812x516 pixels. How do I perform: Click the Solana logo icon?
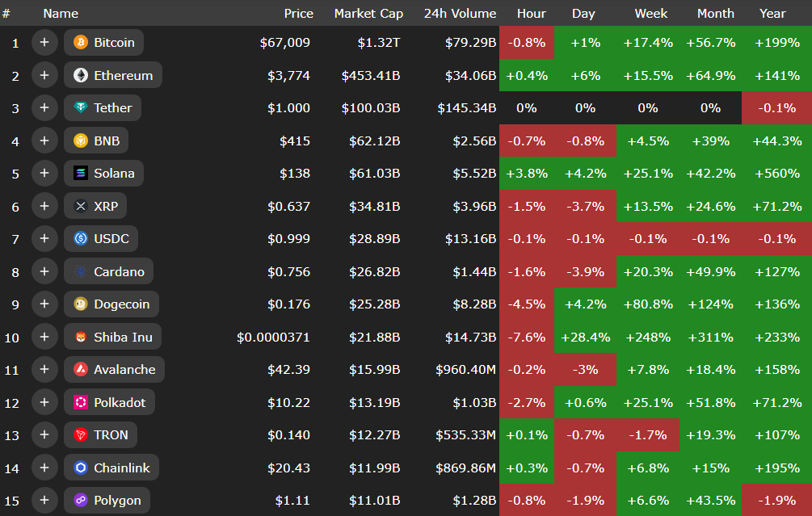coord(81,174)
